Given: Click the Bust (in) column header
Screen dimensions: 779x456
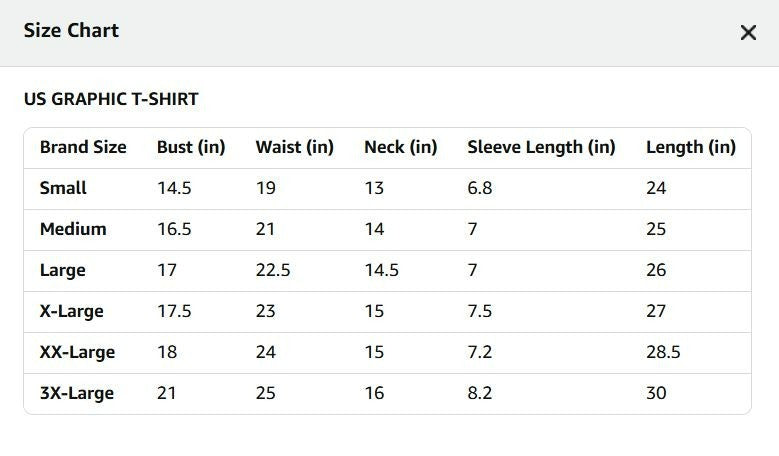Looking at the screenshot, I should coord(191,147).
